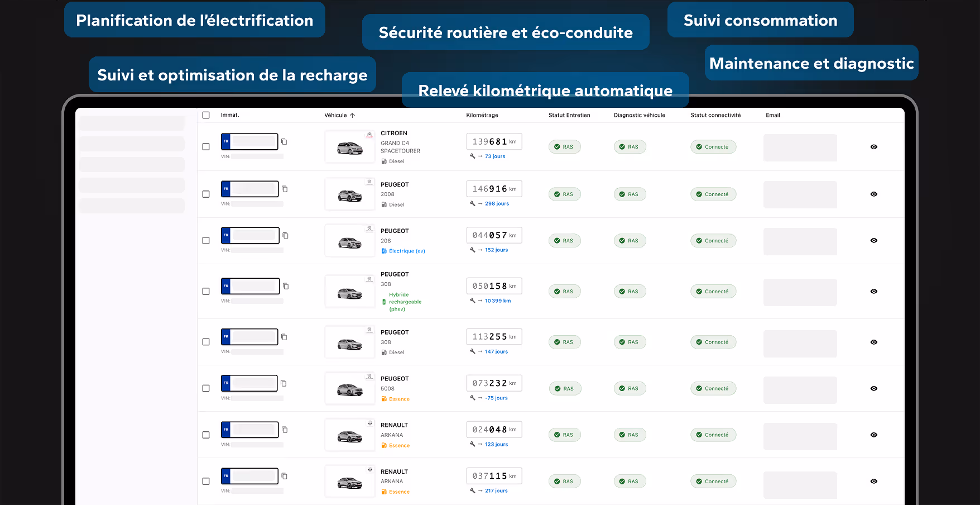Sort by Véhicule column arrow
This screenshot has width=980, height=505.
click(x=352, y=115)
